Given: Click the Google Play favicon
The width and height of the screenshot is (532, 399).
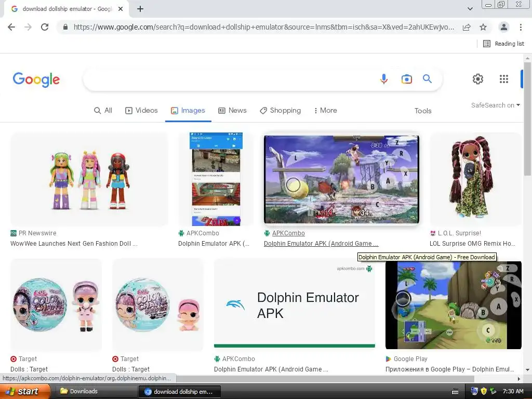Looking at the screenshot, I should click(x=389, y=358).
